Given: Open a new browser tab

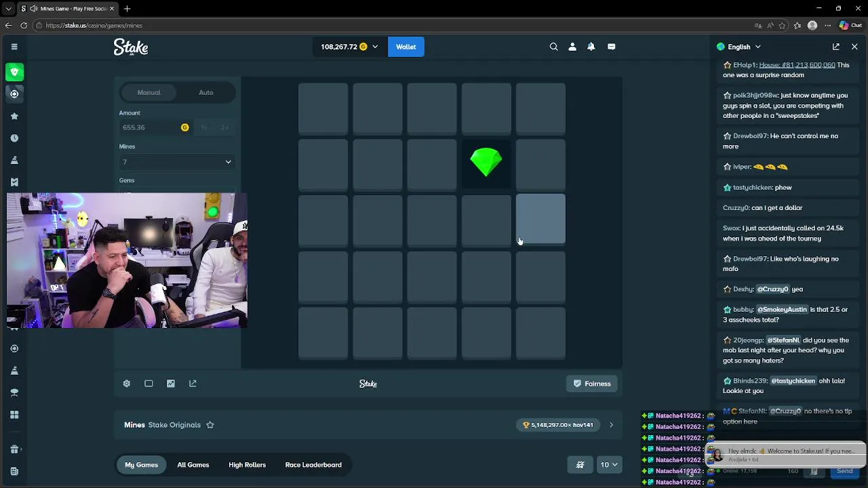Looking at the screenshot, I should pyautogui.click(x=127, y=9).
